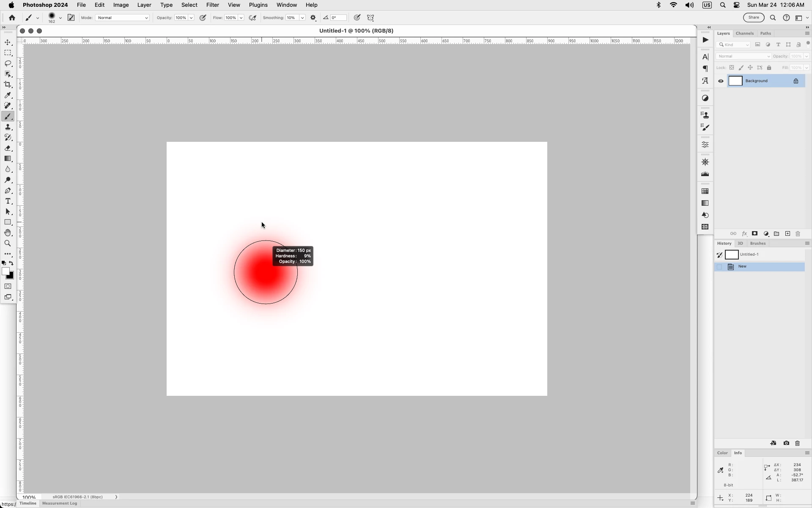The image size is (812, 508).
Task: Toggle the history source box beside New
Action: (719, 267)
